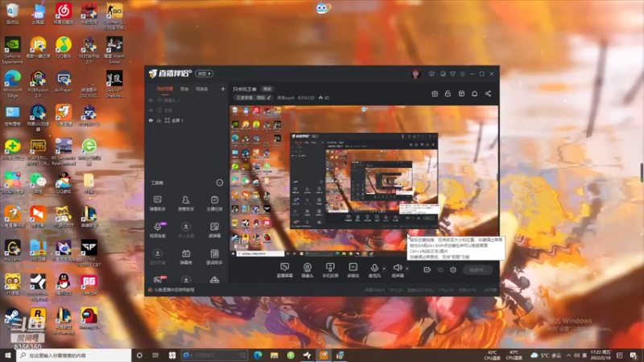
Task: Open the taskbar clock and date
Action: pos(601,355)
